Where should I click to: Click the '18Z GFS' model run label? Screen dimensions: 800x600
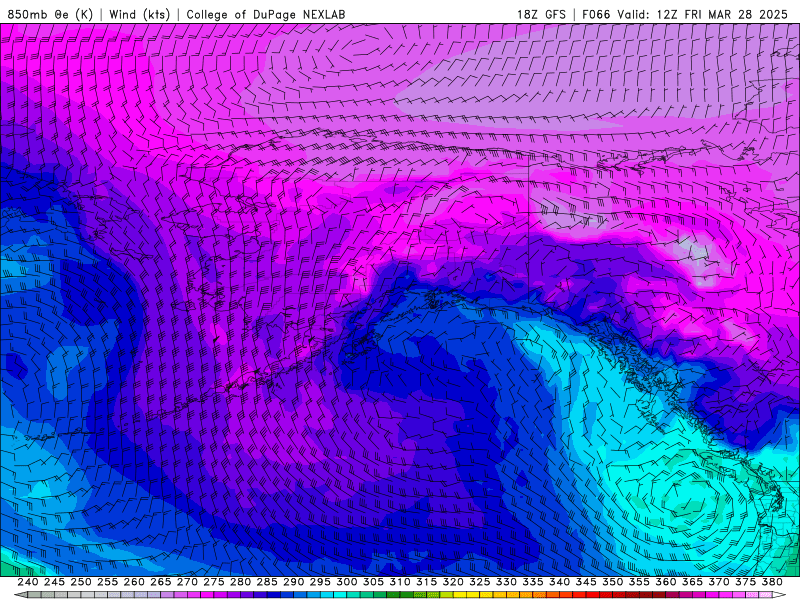point(541,14)
